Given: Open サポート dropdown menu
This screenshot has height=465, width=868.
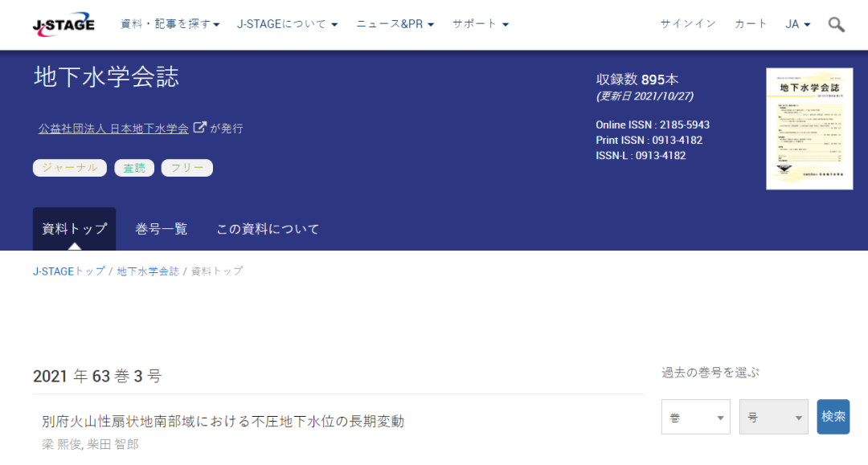Looking at the screenshot, I should point(480,24).
